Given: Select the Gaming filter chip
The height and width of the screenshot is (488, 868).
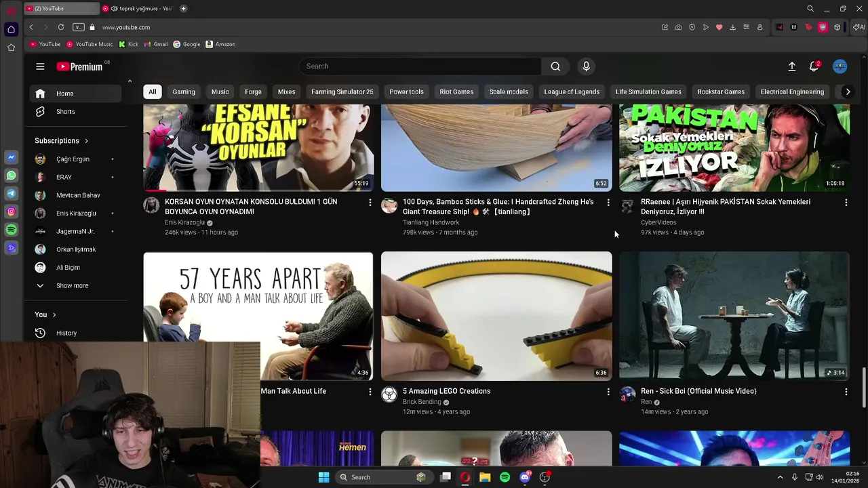Looking at the screenshot, I should 184,91.
